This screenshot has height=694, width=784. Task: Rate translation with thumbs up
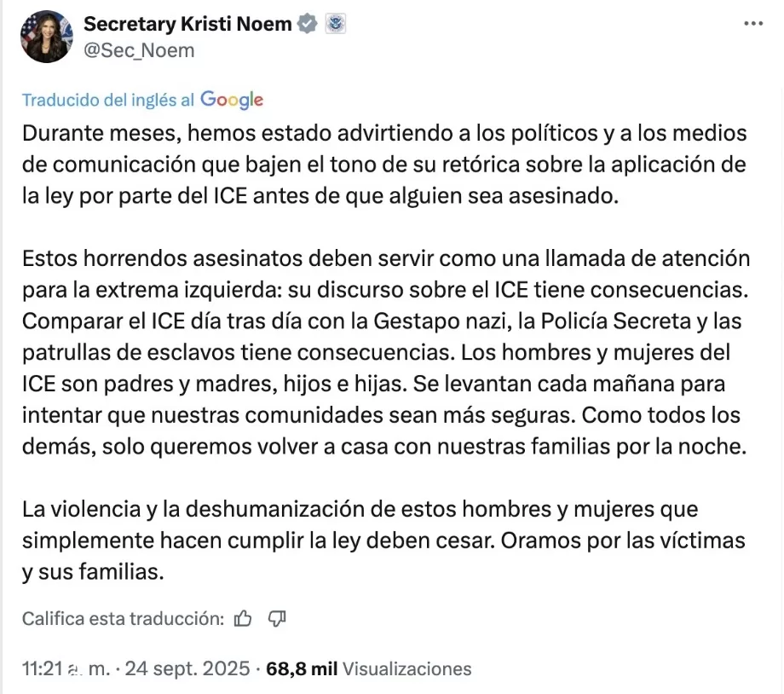[x=243, y=618]
